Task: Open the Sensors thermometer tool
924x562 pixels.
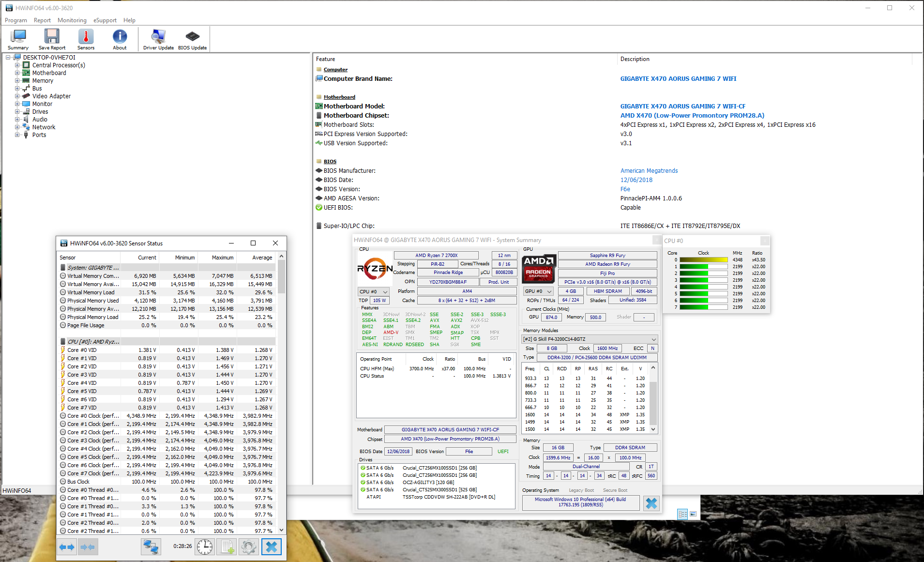Action: click(x=86, y=39)
